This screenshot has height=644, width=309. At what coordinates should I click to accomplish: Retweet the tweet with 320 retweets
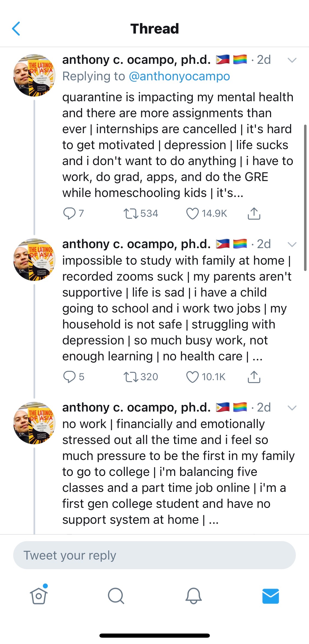[131, 377]
